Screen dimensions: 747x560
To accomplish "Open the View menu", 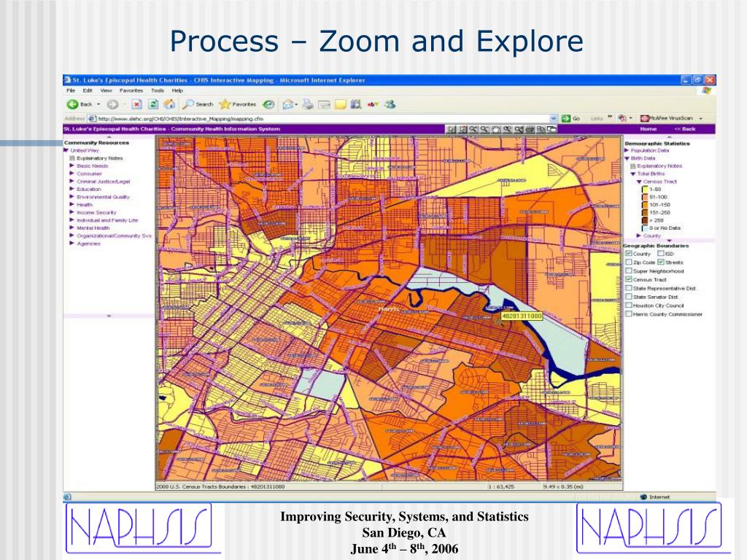I will pos(106,90).
